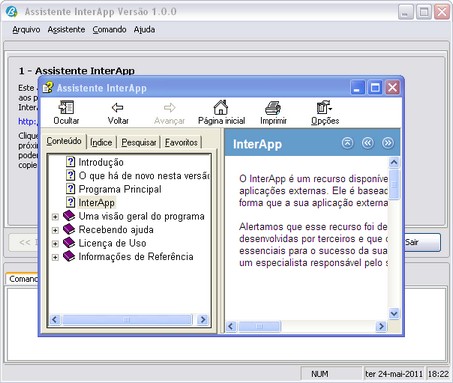Select O que há de novo nesta versão
The image size is (453, 383).
point(144,176)
